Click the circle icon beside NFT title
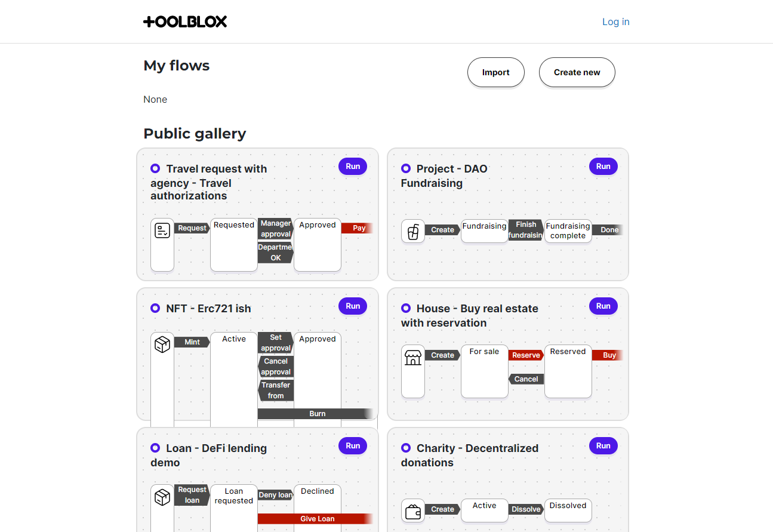This screenshot has width=773, height=532. click(x=155, y=309)
